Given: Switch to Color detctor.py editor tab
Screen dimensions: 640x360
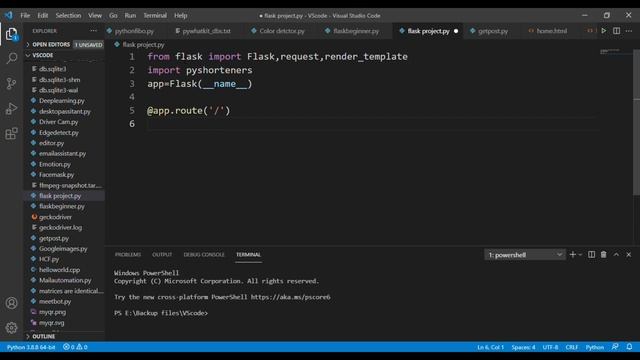Looking at the screenshot, I should click(282, 31).
